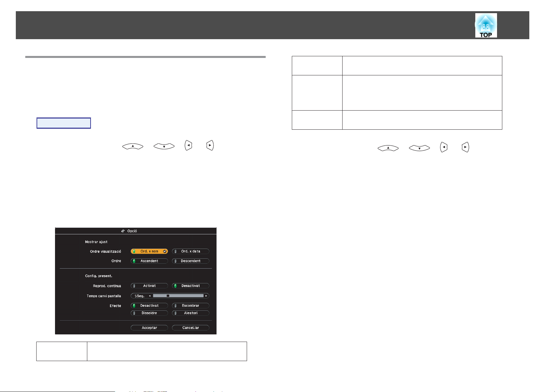Select the Ord. x data display order
The image size is (555, 392).
(x=191, y=251)
